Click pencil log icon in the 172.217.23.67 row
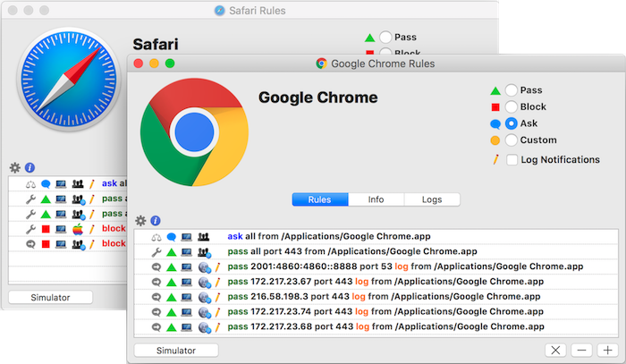The height and width of the screenshot is (364, 626). (x=217, y=283)
